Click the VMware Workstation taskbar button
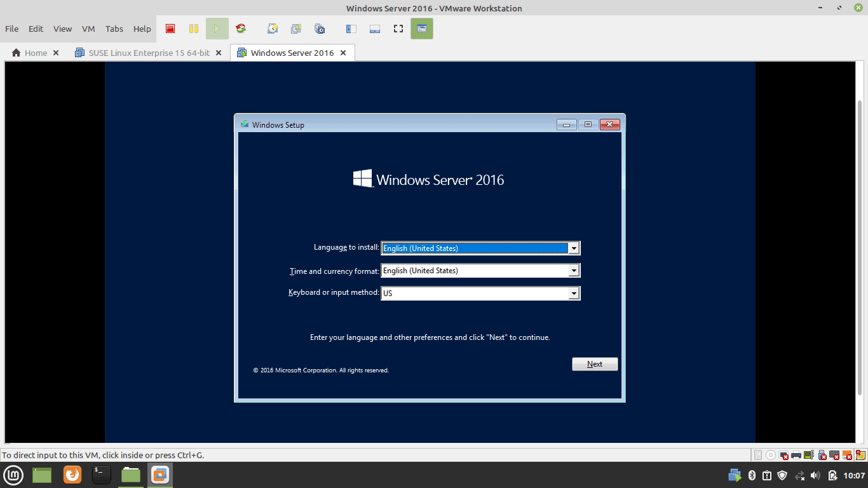The image size is (868, 488). coord(160,475)
